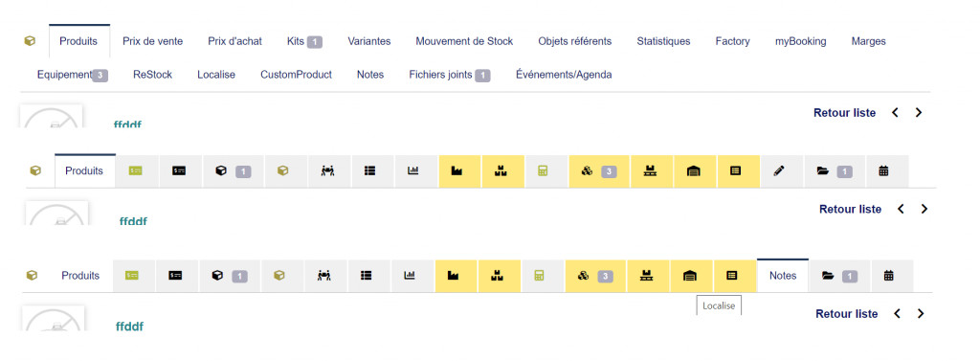Select the Événements/Agenda tab
The image size is (980, 361).
564,75
